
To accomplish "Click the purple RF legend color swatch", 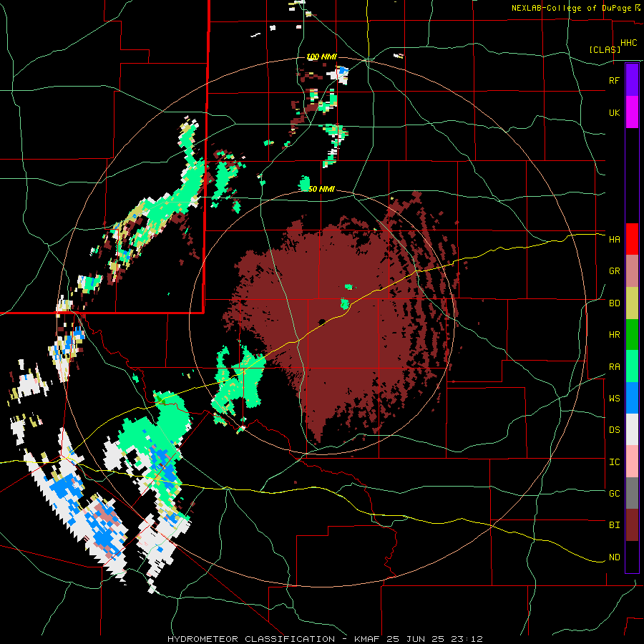I will (632, 79).
